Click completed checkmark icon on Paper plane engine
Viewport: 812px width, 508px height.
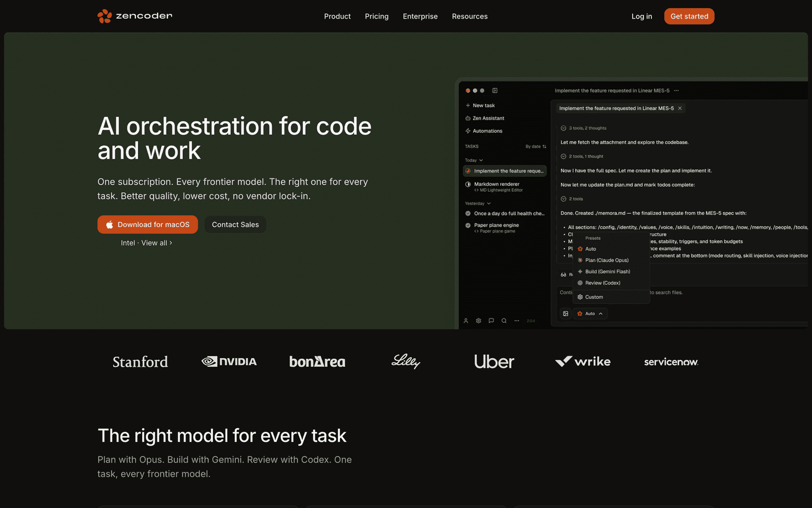(468, 225)
